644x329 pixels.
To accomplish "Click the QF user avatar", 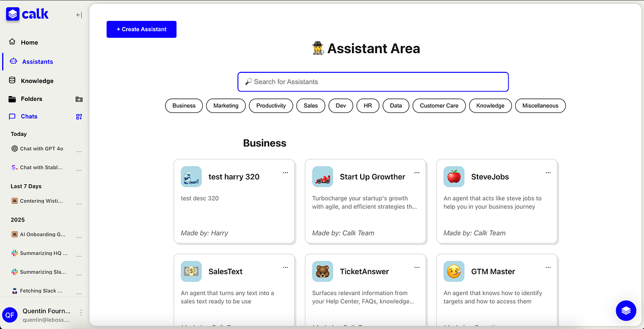I will [10, 315].
